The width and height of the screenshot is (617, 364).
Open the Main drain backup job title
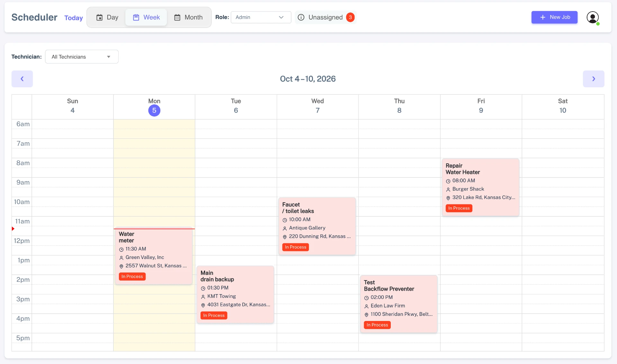[217, 276]
